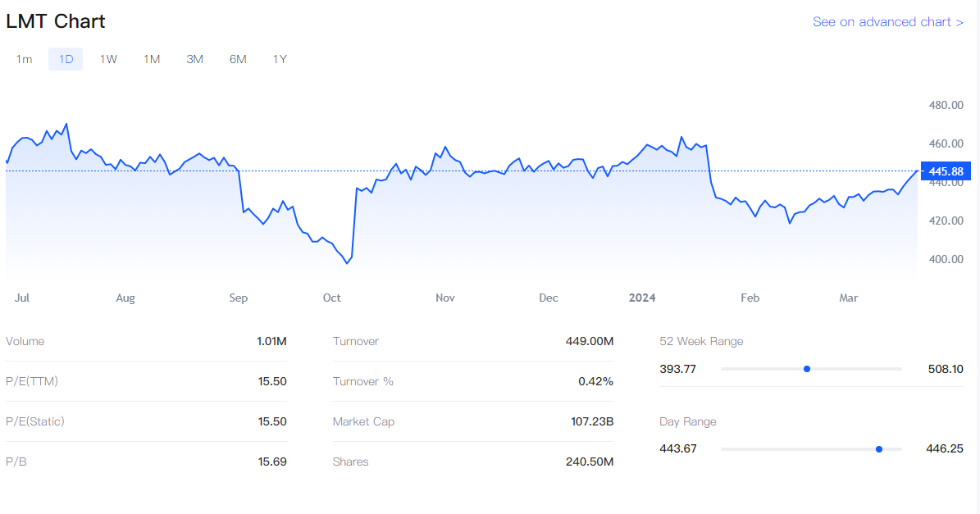Click the 480.00 price axis label
980x514 pixels.
click(x=946, y=106)
